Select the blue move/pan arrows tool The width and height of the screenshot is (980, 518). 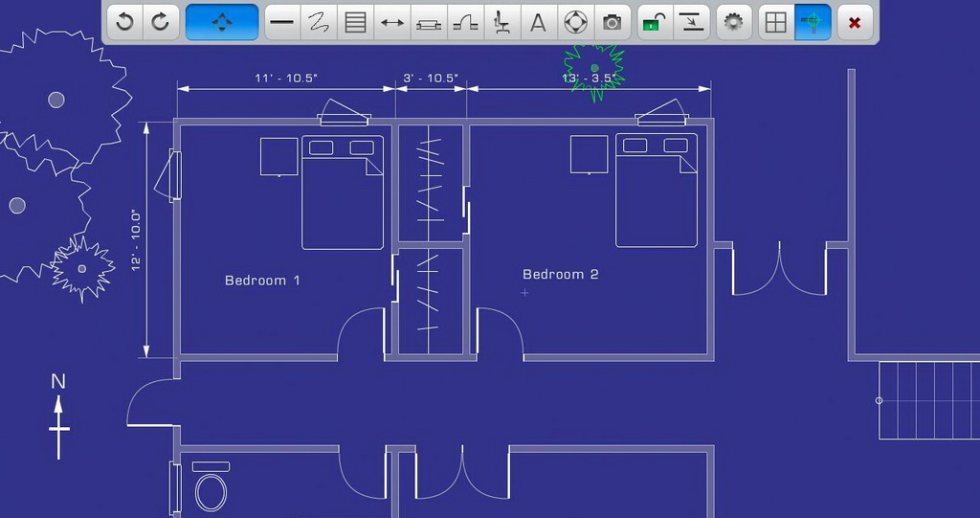click(x=222, y=23)
